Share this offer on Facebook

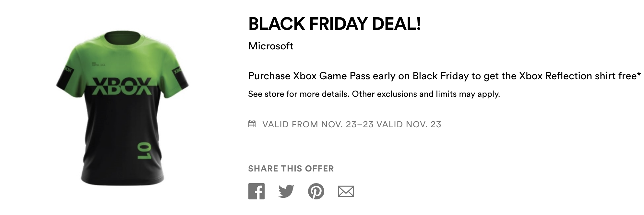(x=256, y=191)
